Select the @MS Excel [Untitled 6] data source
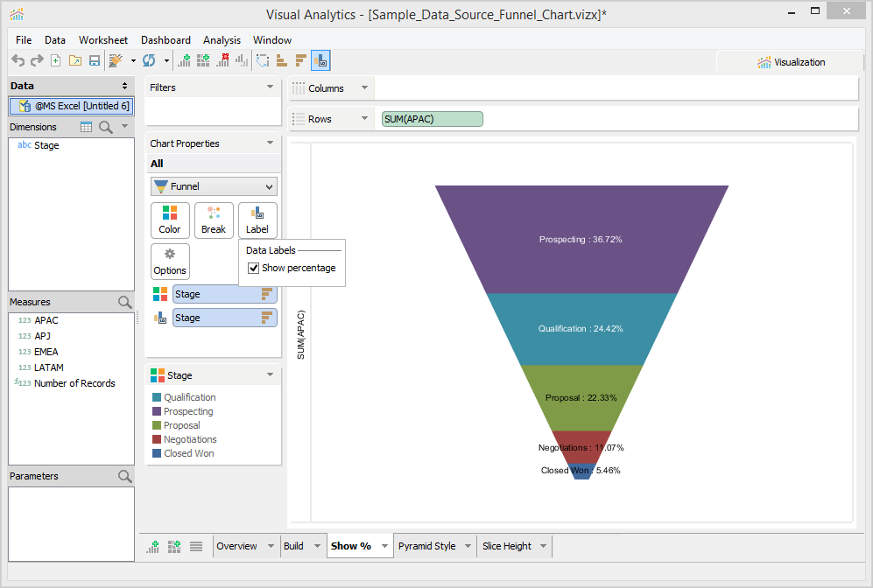The image size is (873, 588). point(71,106)
